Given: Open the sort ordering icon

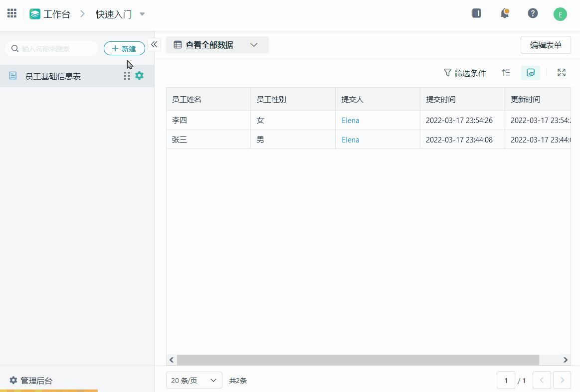Looking at the screenshot, I should 506,73.
